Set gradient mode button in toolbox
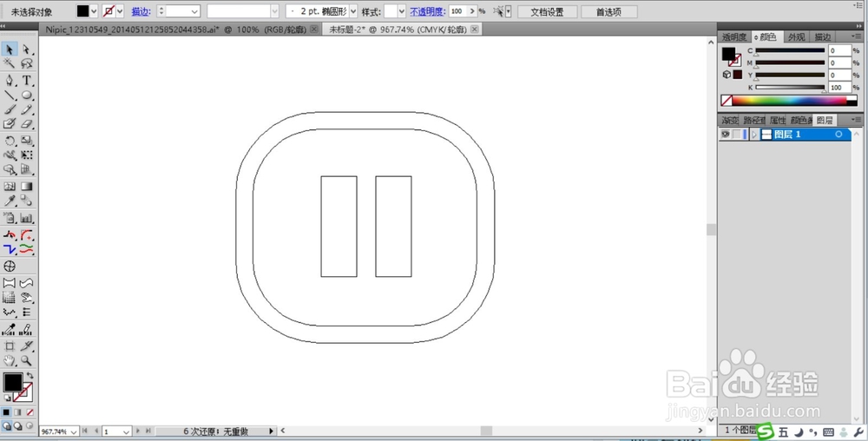Image resolution: width=868 pixels, height=441 pixels. [17, 412]
